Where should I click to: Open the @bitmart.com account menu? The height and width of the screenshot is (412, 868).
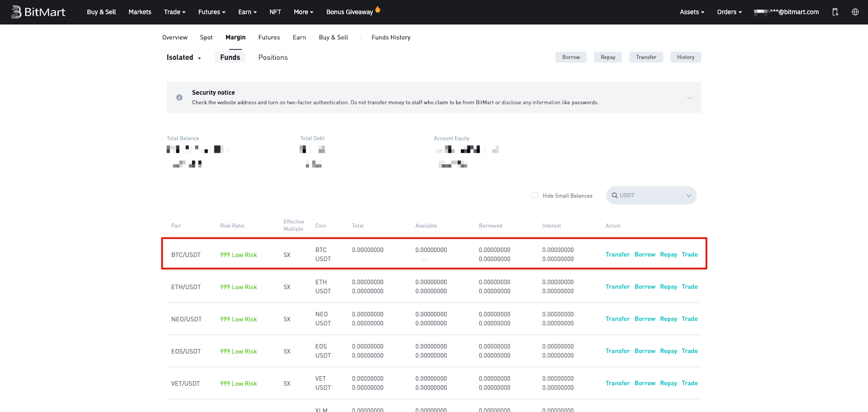[x=786, y=12]
